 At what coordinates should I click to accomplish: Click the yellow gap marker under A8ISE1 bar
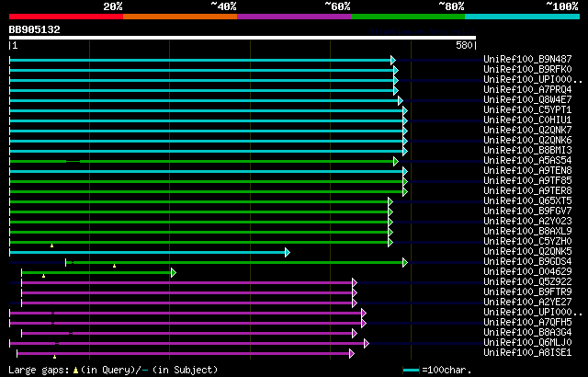tap(54, 357)
